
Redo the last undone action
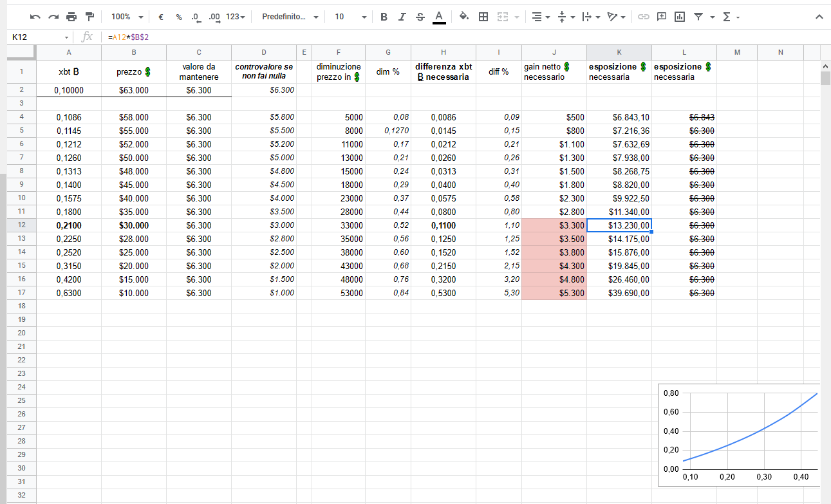click(53, 17)
